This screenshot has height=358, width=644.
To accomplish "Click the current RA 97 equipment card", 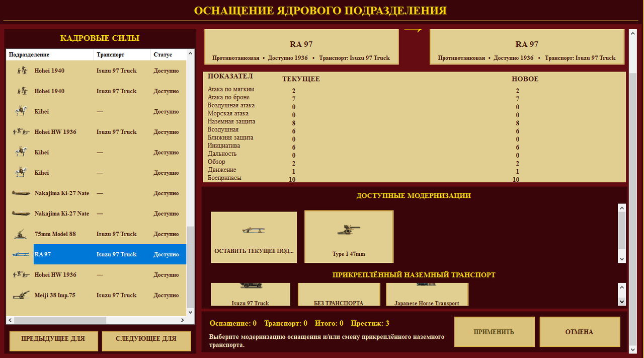I will (301, 47).
